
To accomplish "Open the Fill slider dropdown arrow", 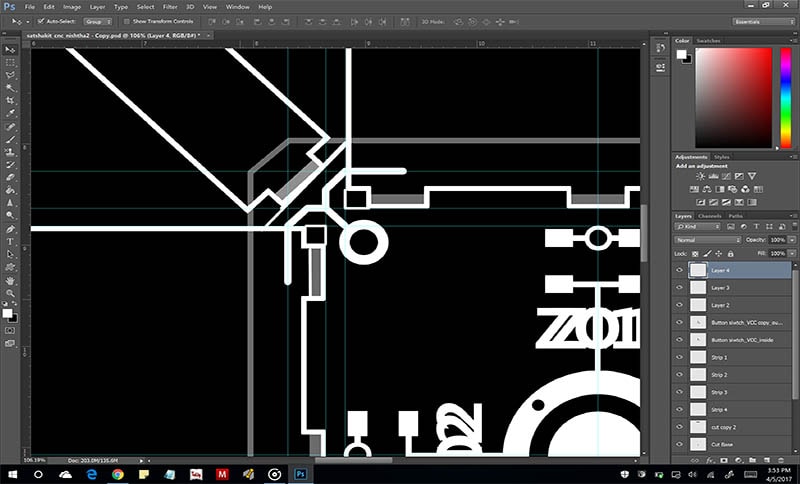I will click(x=792, y=253).
